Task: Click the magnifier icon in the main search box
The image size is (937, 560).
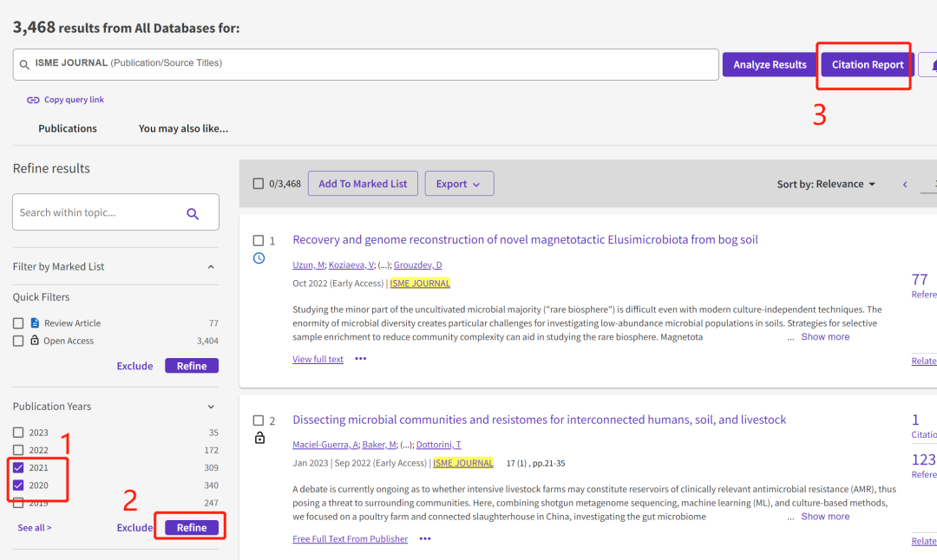Action: click(24, 64)
